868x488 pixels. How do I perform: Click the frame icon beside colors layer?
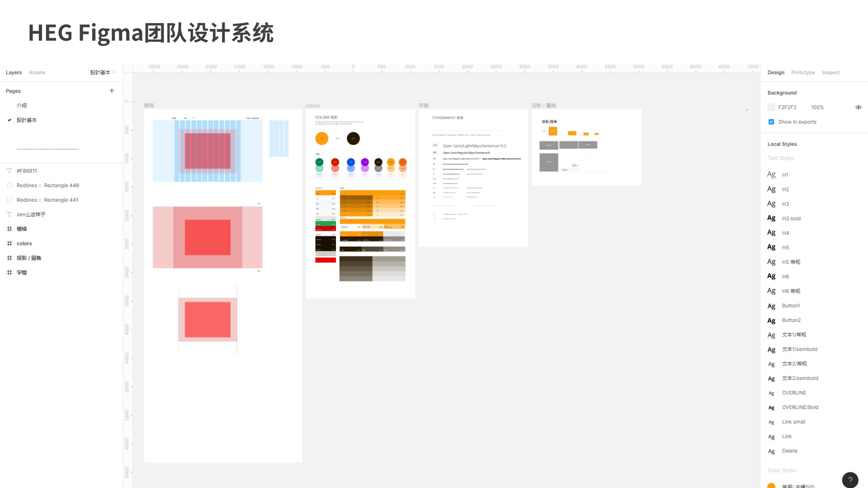pos(9,244)
